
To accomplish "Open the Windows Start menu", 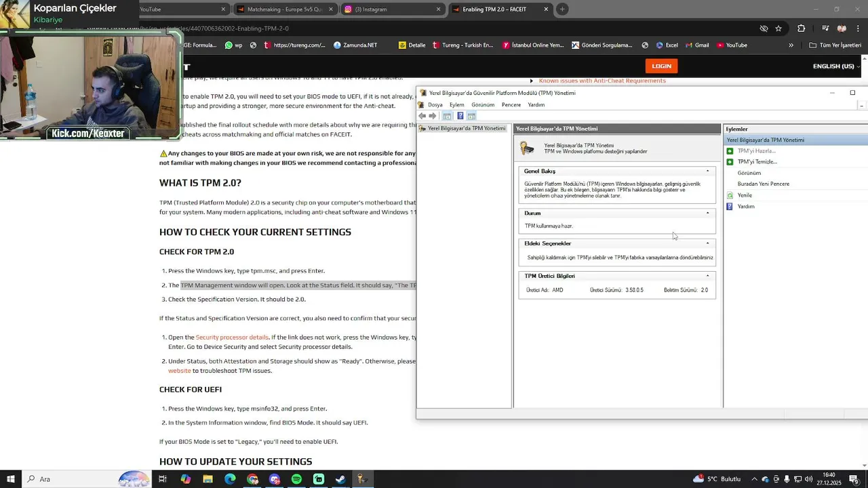I will pyautogui.click(x=11, y=479).
